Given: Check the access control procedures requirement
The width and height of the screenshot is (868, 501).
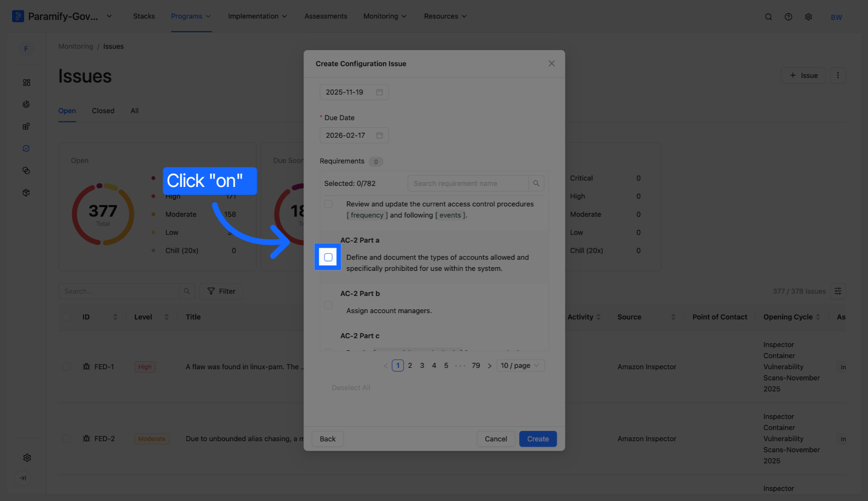Looking at the screenshot, I should click(x=328, y=204).
